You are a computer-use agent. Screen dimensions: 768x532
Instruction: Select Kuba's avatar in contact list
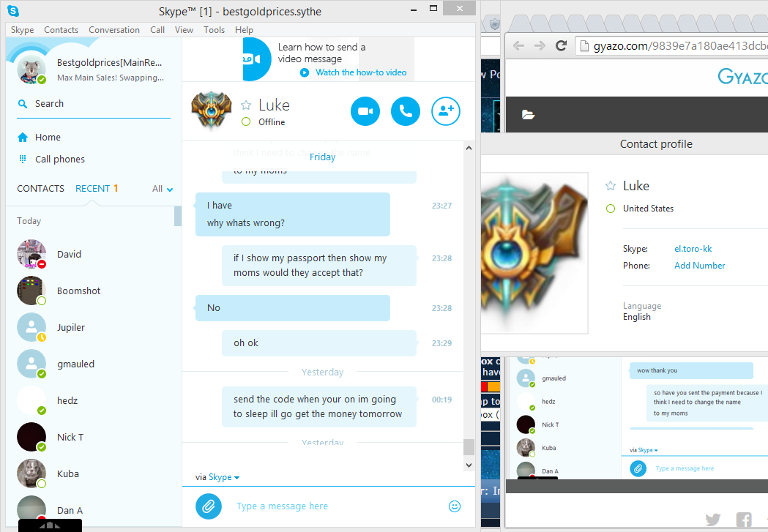(31, 473)
